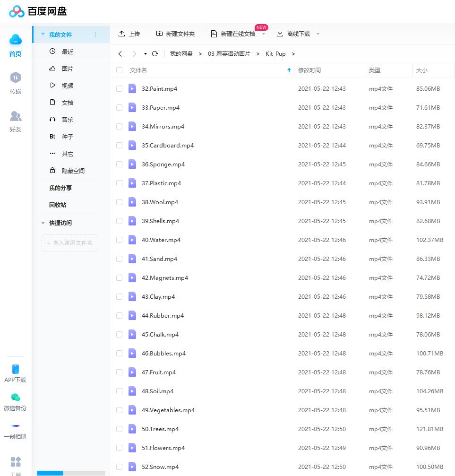Select the checkbox next to 45.Chalk.mp4
The width and height of the screenshot is (455, 476).
click(x=119, y=335)
